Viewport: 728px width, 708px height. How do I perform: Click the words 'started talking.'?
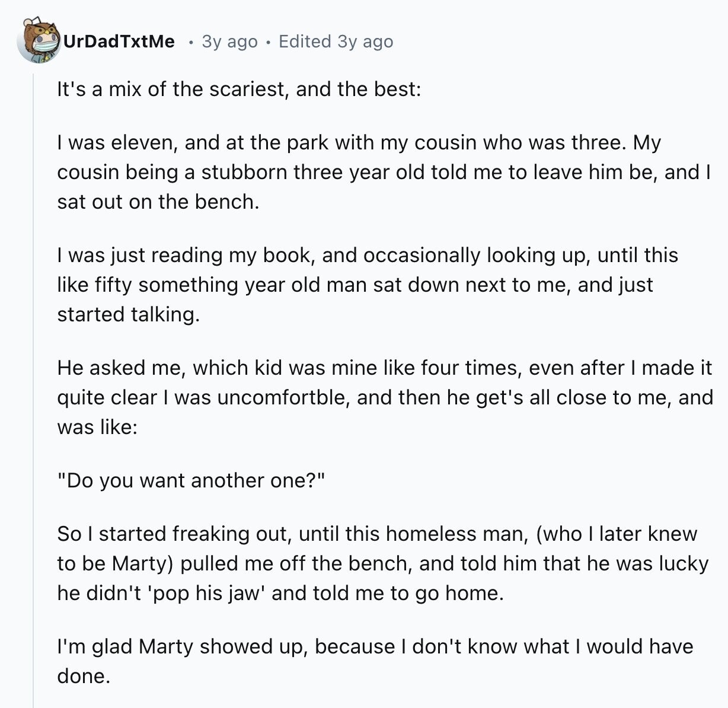[x=128, y=314]
